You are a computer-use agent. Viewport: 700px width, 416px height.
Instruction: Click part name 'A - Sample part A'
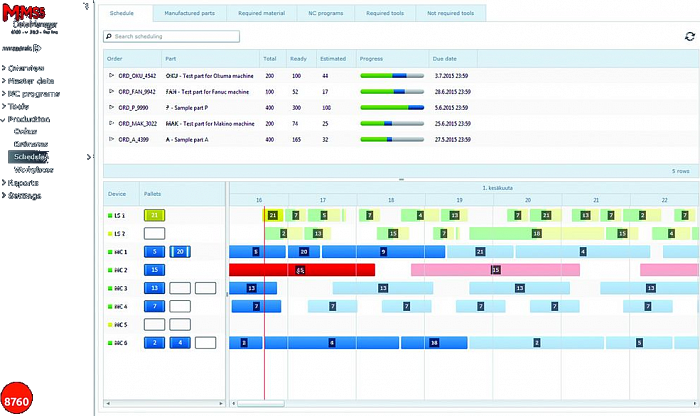[187, 140]
